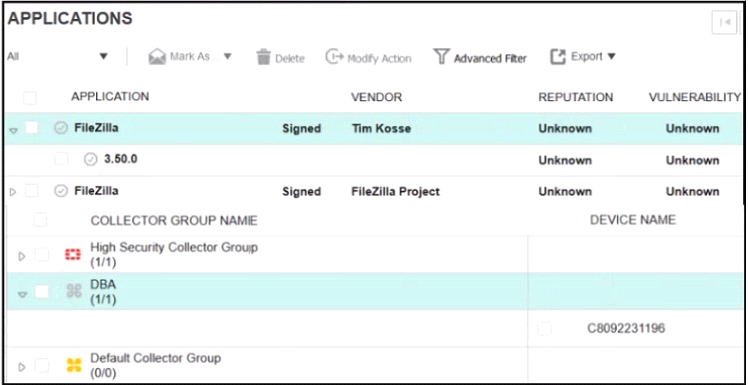Click the Mark As envelope icon
This screenshot has height=385, width=748.
click(157, 57)
